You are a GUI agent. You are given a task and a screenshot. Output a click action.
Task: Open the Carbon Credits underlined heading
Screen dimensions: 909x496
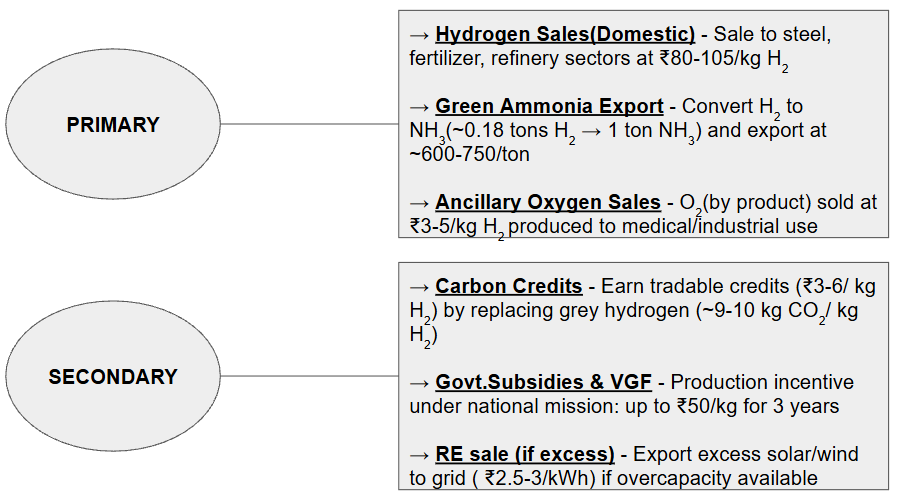tap(509, 286)
